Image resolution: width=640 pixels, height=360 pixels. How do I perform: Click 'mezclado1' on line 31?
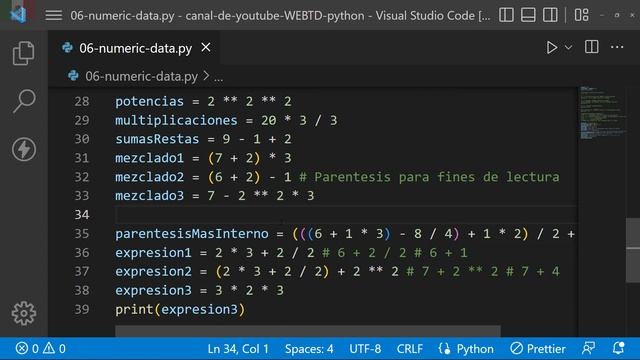point(149,158)
